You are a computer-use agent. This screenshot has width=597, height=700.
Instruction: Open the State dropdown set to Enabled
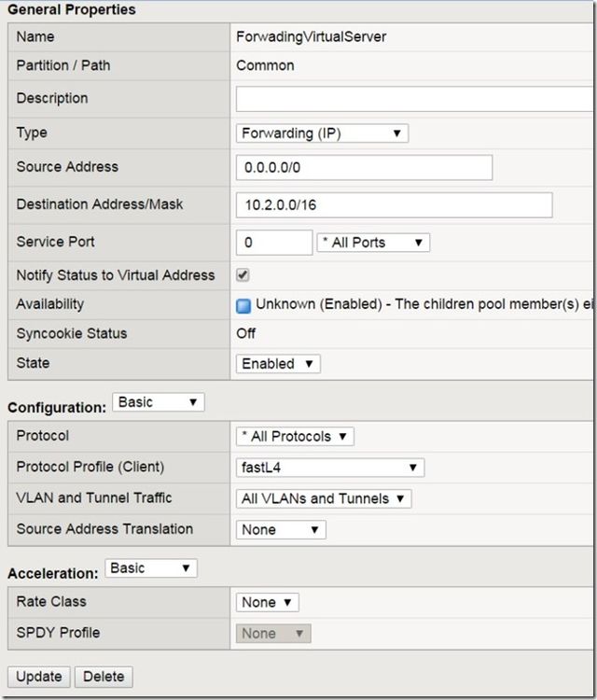click(x=278, y=364)
